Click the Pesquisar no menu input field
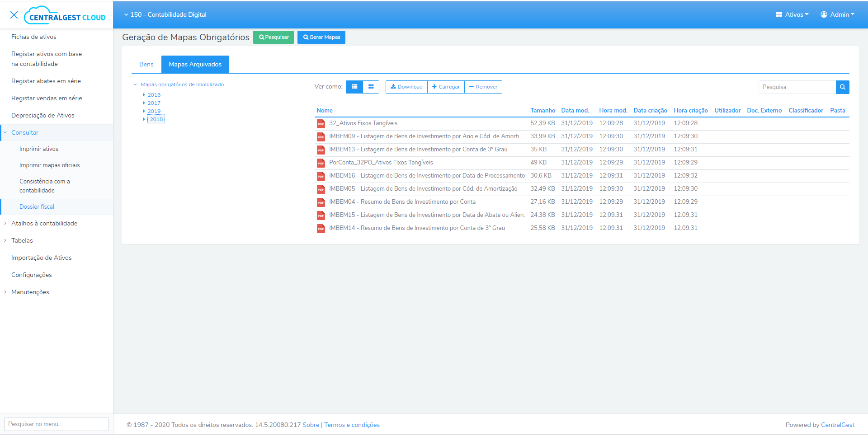Screen dimensions: 868x436 pos(56,424)
